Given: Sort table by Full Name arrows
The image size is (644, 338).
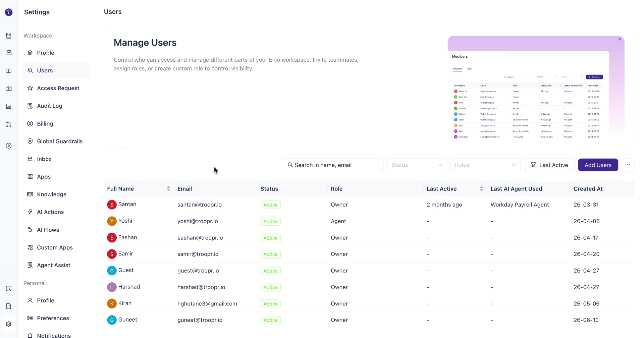Looking at the screenshot, I should [x=168, y=189].
